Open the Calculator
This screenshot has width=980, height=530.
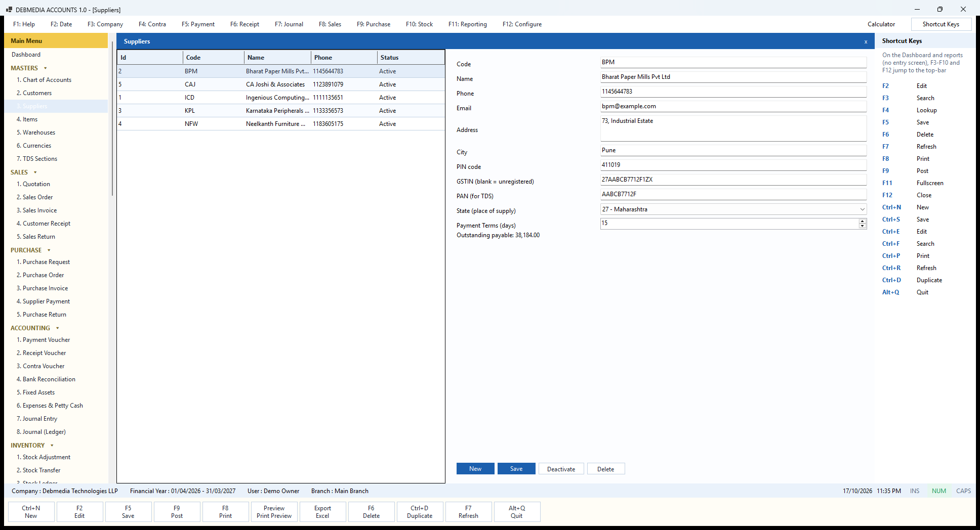tap(881, 24)
